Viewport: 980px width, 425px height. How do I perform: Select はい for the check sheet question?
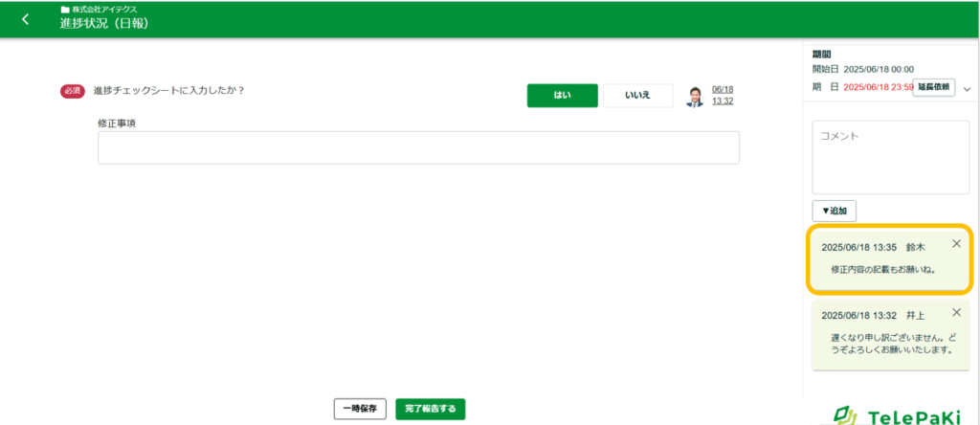pyautogui.click(x=562, y=96)
